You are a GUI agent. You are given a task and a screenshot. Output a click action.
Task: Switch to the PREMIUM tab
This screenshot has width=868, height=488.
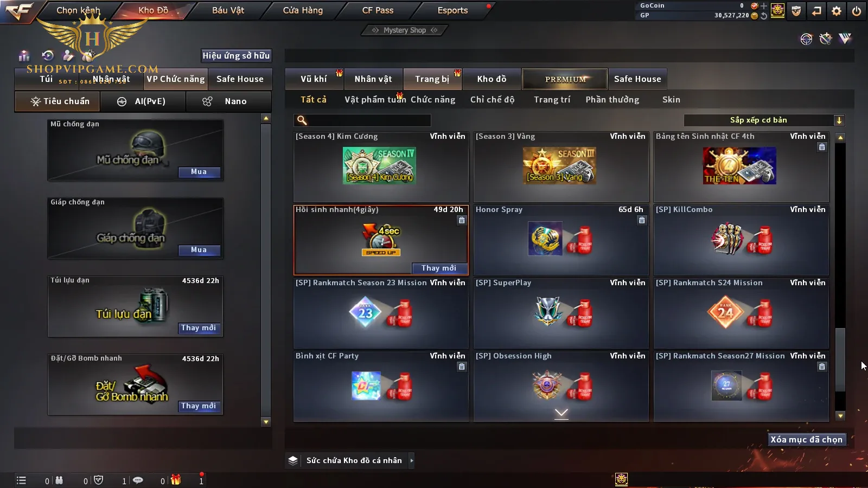565,79
